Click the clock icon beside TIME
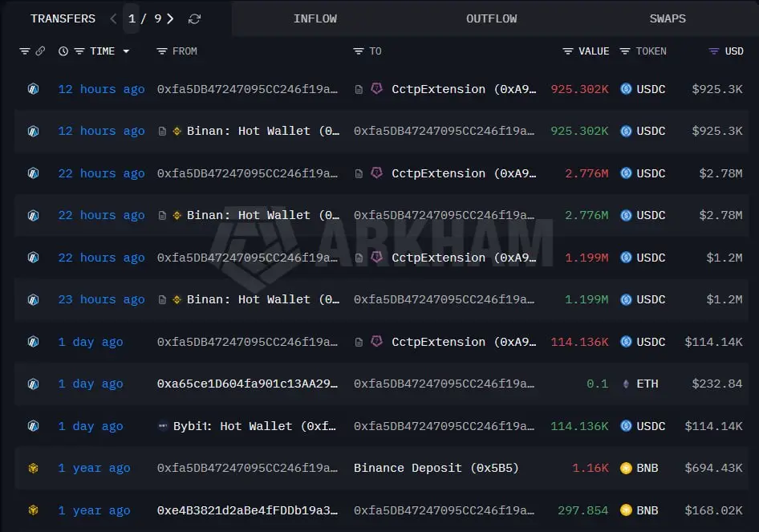The width and height of the screenshot is (759, 532). (x=63, y=51)
